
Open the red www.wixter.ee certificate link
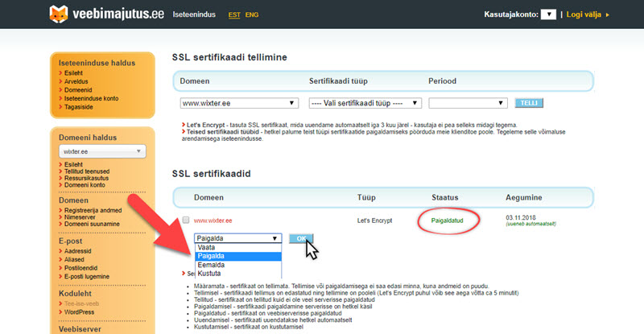point(213,221)
